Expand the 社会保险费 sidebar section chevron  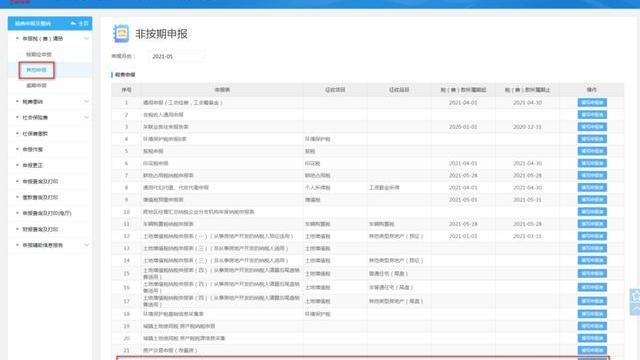click(x=87, y=118)
